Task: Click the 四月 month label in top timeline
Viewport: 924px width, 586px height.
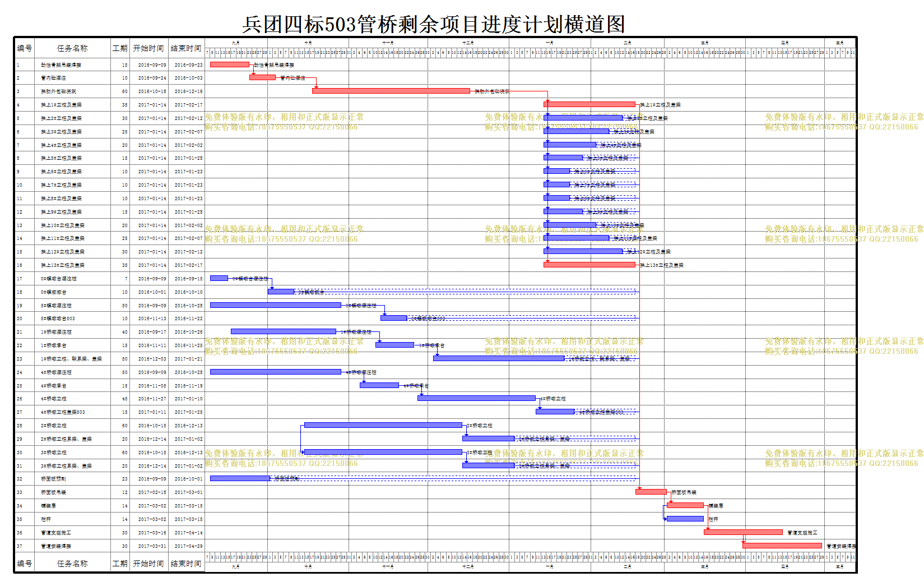Action: 785,43
